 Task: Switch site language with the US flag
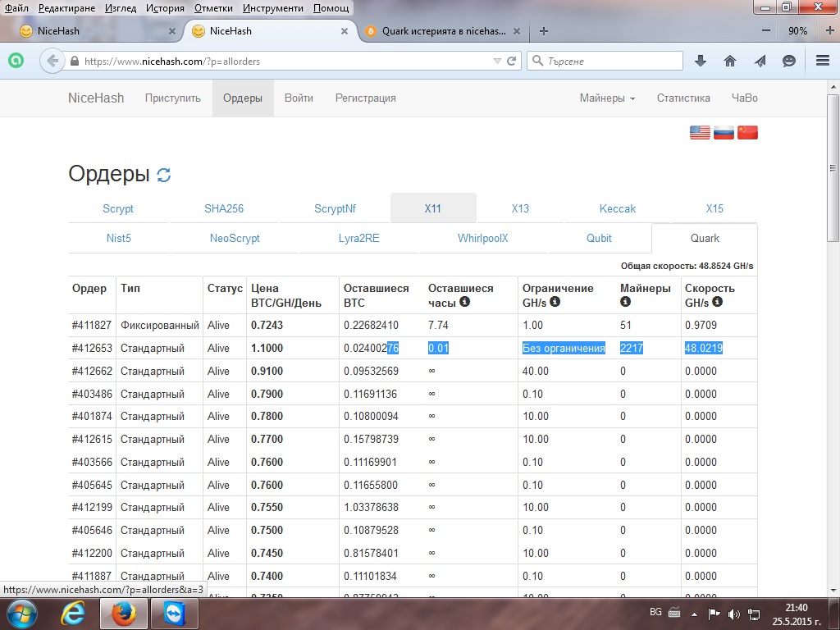coord(700,132)
